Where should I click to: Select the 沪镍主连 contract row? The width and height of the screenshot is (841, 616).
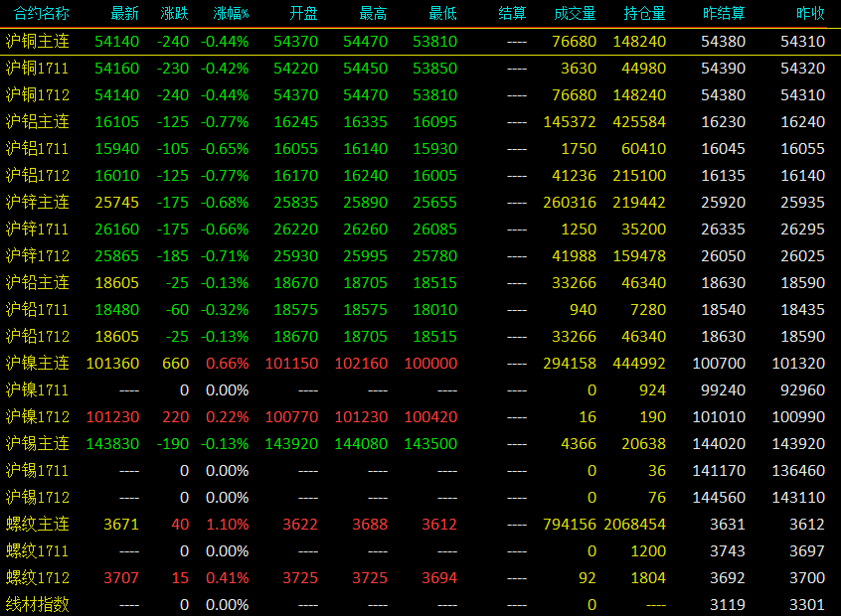(420, 363)
